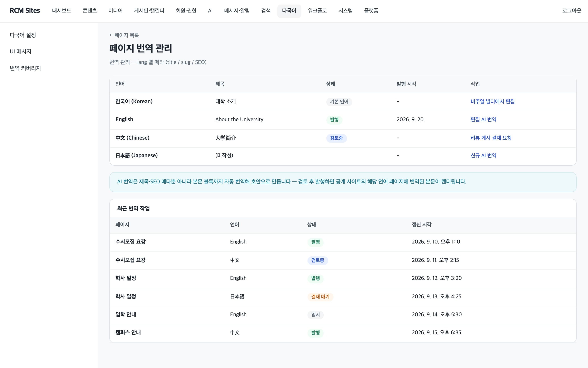Click the 검토중 badge for 수시모집 요강
This screenshot has height=368, width=588.
coord(317,260)
